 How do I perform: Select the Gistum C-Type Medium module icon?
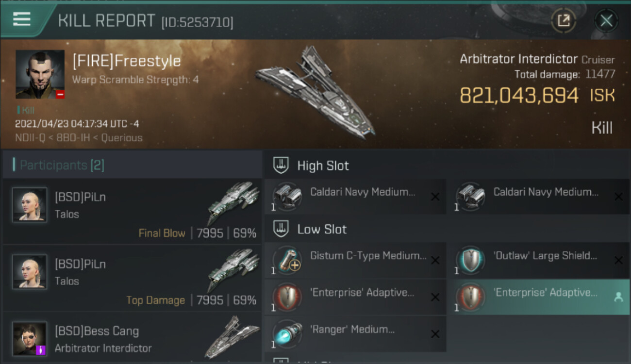[287, 260]
